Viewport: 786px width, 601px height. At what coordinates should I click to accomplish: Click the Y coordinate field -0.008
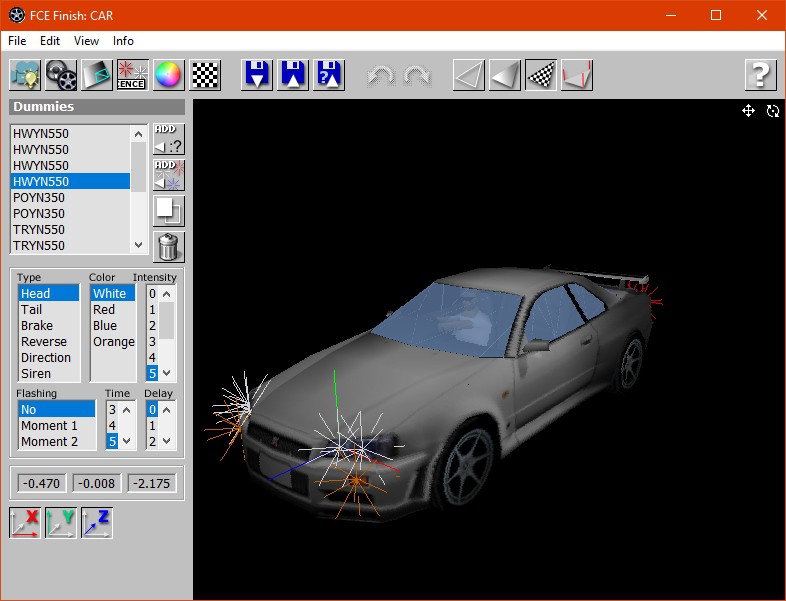pyautogui.click(x=97, y=483)
